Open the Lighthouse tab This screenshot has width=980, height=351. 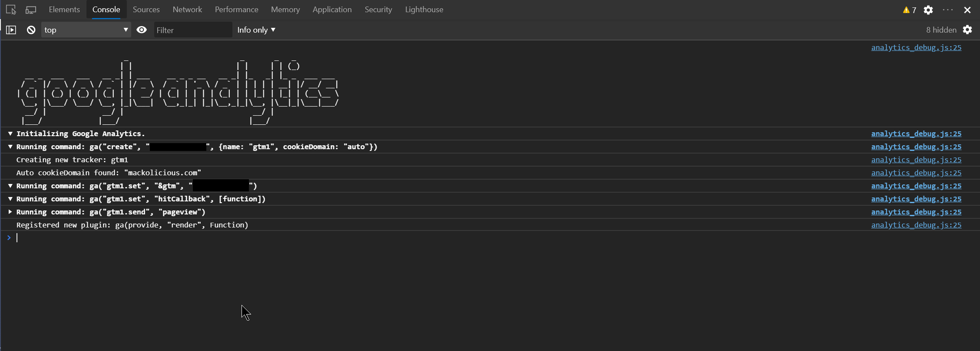click(x=424, y=10)
